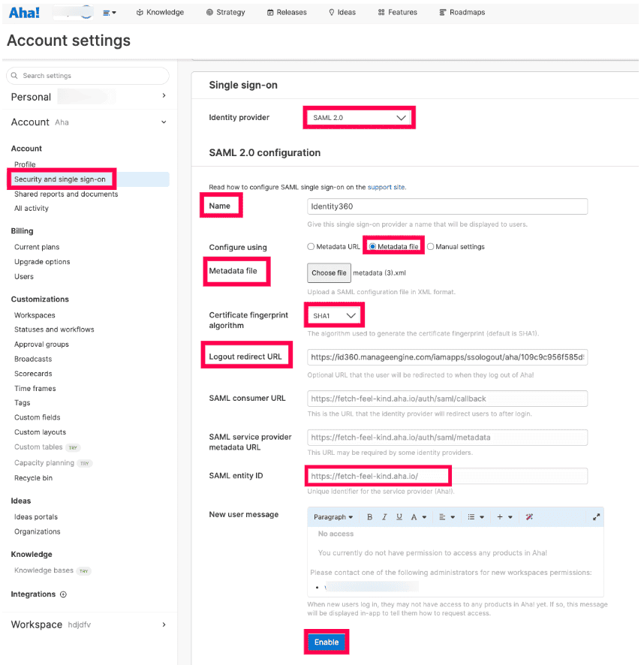Open the Identity provider SAML 2.0 dropdown
This screenshot has height=665, width=644.
coord(359,118)
